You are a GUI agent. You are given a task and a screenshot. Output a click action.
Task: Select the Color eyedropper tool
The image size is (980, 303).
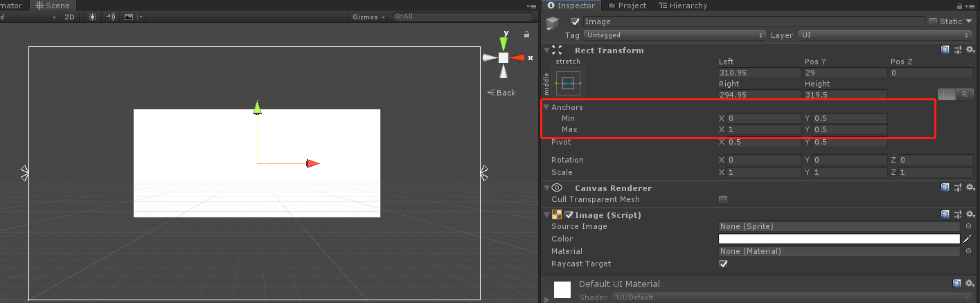(x=968, y=239)
